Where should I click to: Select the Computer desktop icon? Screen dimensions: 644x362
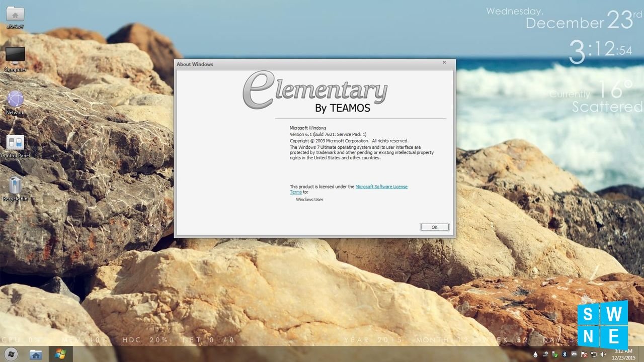pos(15,58)
